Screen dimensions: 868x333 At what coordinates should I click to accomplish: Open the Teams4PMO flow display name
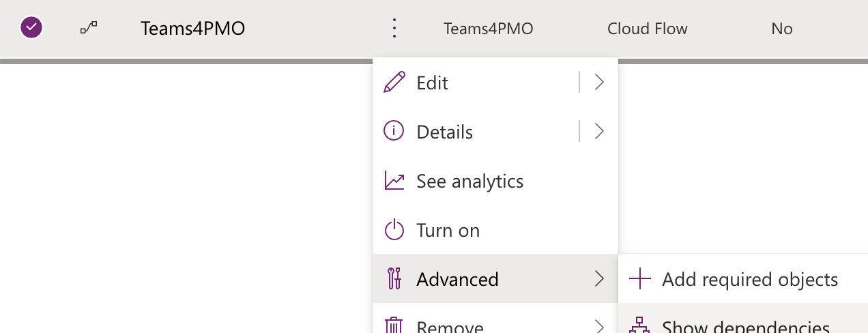[x=192, y=28]
